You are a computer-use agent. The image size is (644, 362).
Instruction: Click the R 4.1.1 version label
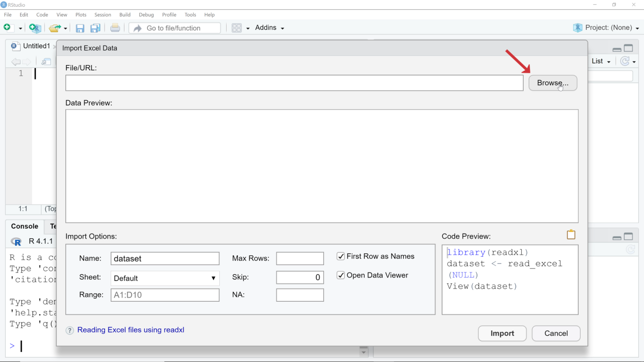pos(41,241)
